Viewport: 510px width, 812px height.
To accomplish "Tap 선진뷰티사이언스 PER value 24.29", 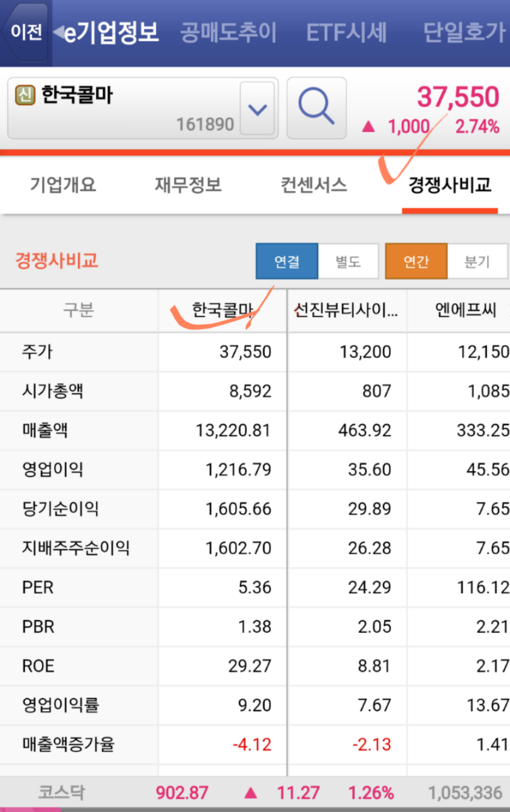I will (x=370, y=587).
